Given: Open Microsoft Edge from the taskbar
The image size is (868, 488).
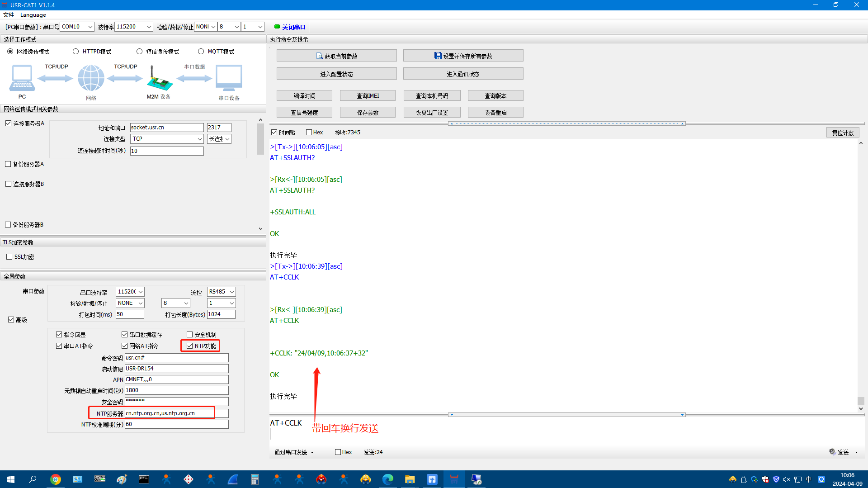Looking at the screenshot, I should [387, 479].
